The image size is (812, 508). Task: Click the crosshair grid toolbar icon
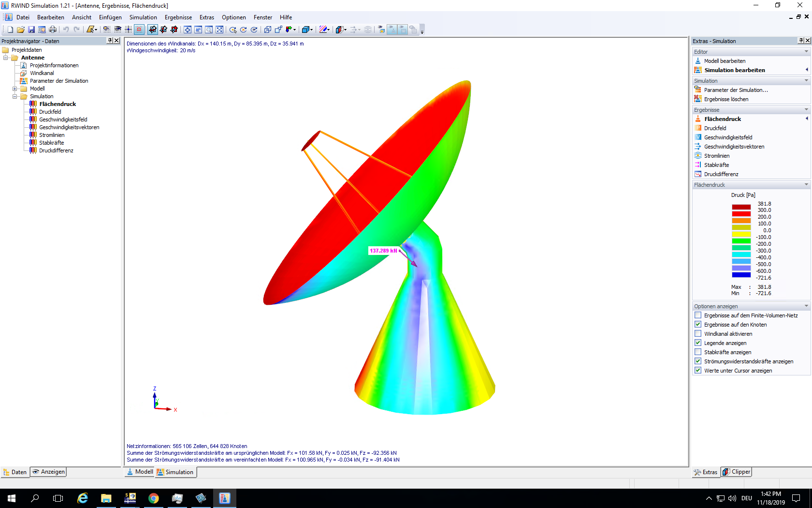129,30
